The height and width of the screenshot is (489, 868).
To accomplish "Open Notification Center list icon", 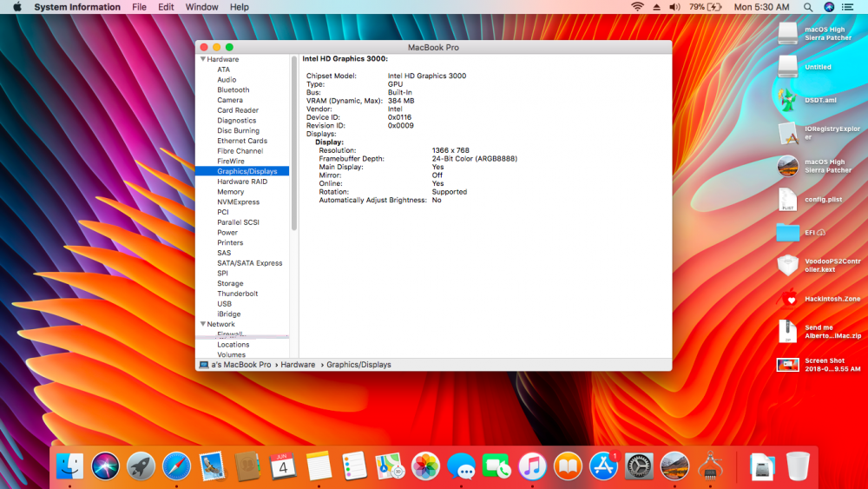I will [847, 7].
